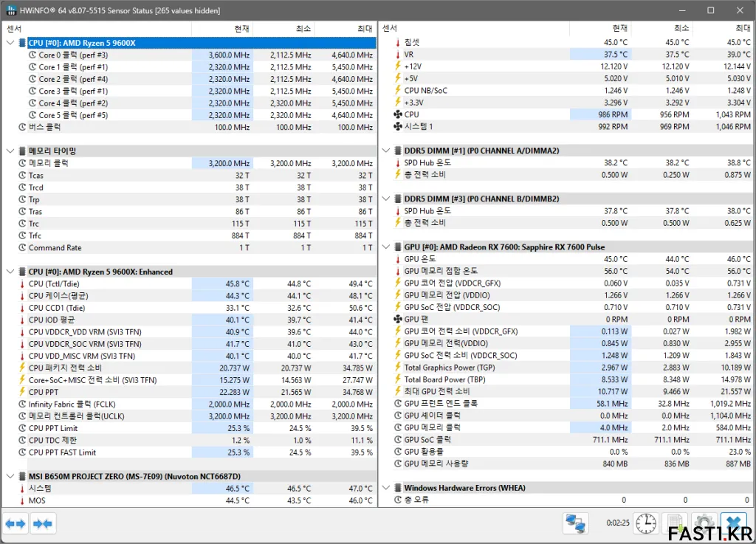Click the right panel 센서 column header
The width and height of the screenshot is (756, 544).
[x=474, y=29]
